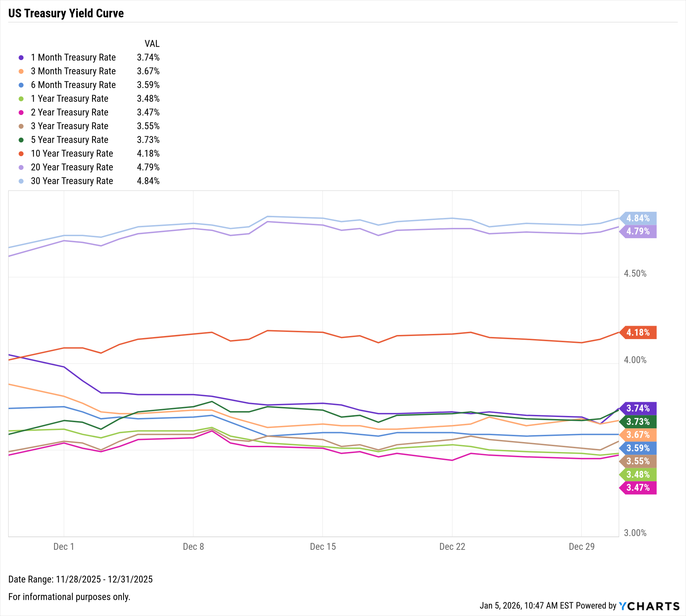Image resolution: width=686 pixels, height=616 pixels.
Task: Select the 2 Year Treasury Rate legend label
Action: pos(69,112)
